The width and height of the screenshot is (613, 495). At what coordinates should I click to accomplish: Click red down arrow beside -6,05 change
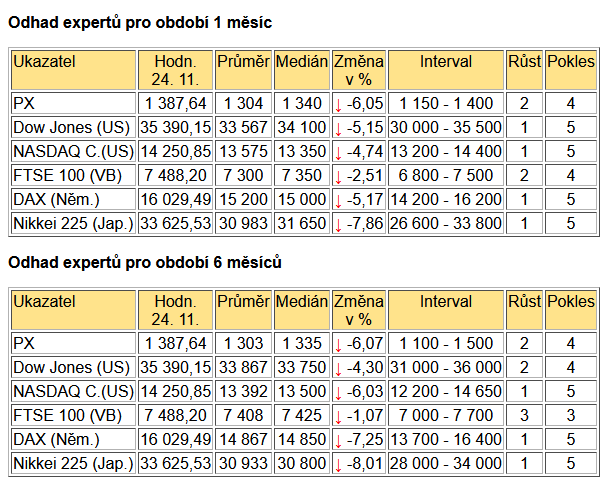[x=338, y=104]
